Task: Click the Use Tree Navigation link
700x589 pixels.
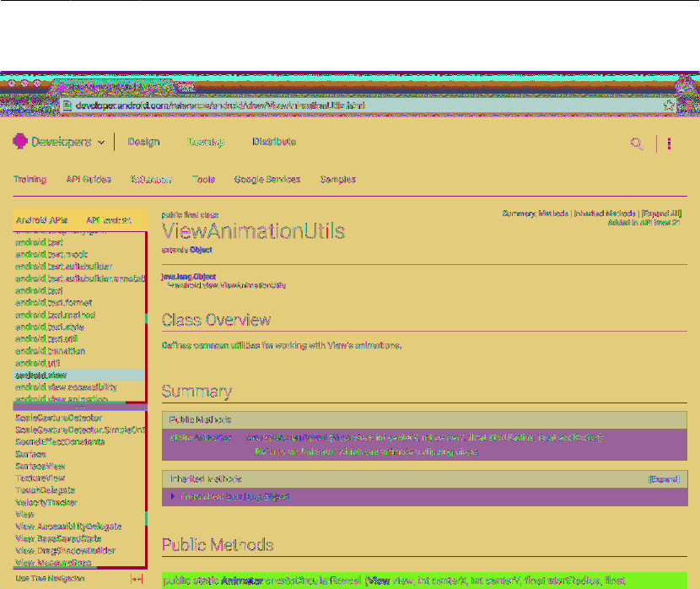Action: [50, 578]
